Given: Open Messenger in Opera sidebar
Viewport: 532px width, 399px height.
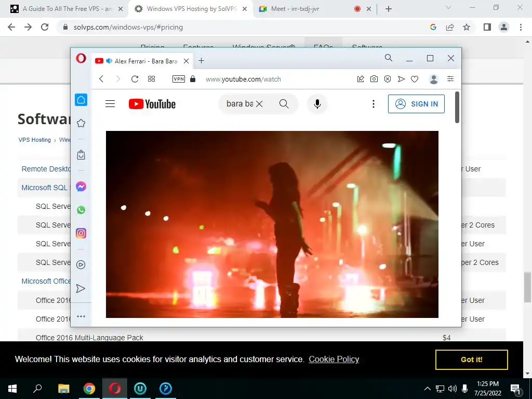Looking at the screenshot, I should pos(81,187).
